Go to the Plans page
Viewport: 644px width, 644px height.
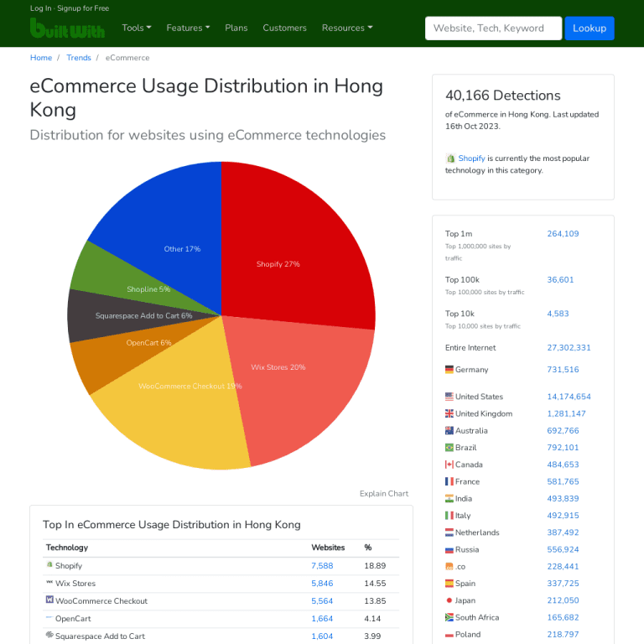tap(236, 28)
